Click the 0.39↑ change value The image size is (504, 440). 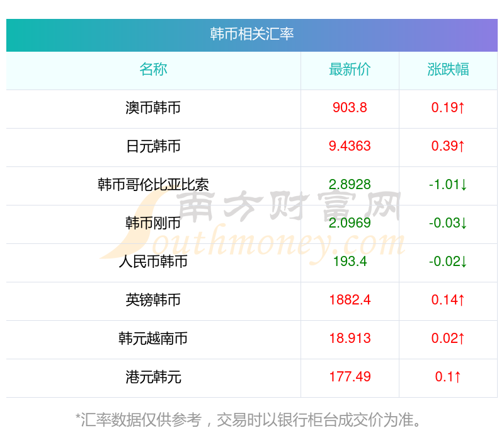click(448, 146)
